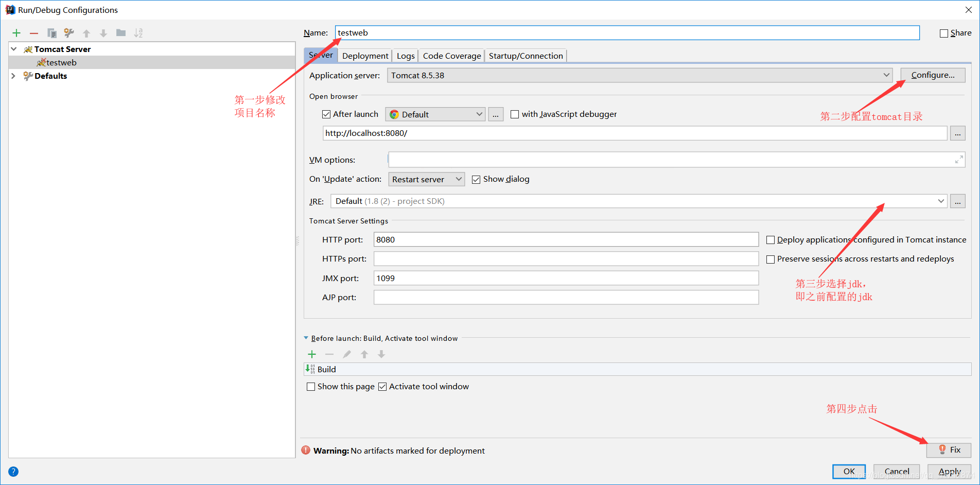Create new folder icon in toolbar

point(121,33)
